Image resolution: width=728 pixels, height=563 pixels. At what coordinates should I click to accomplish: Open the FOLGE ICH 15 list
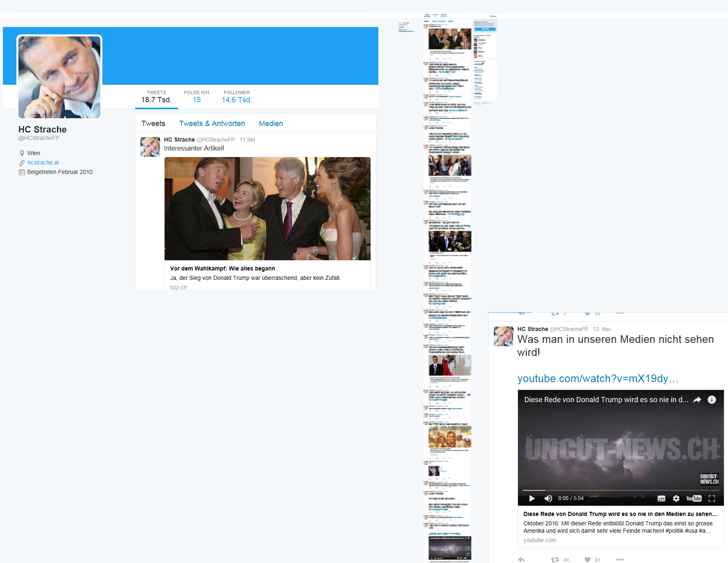point(197,97)
